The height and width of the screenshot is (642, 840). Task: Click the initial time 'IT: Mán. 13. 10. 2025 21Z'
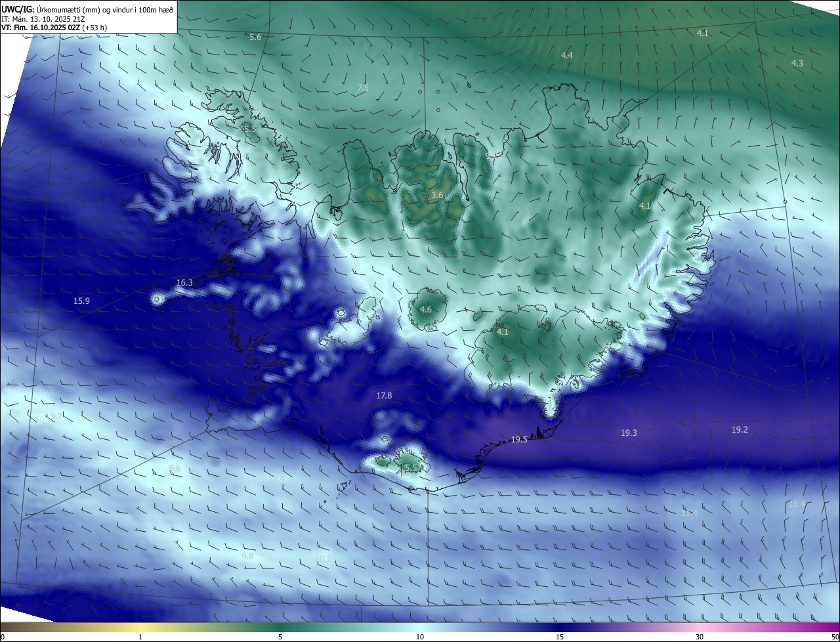click(x=43, y=19)
